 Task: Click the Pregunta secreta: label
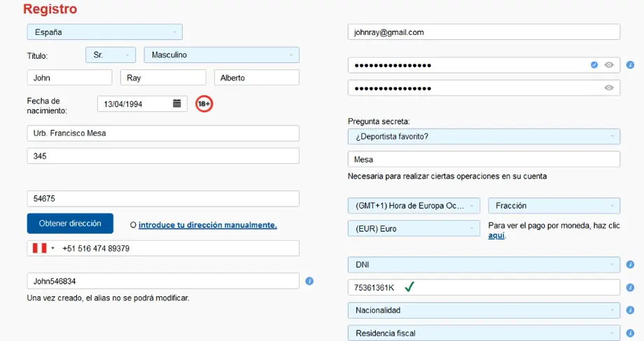pos(379,122)
